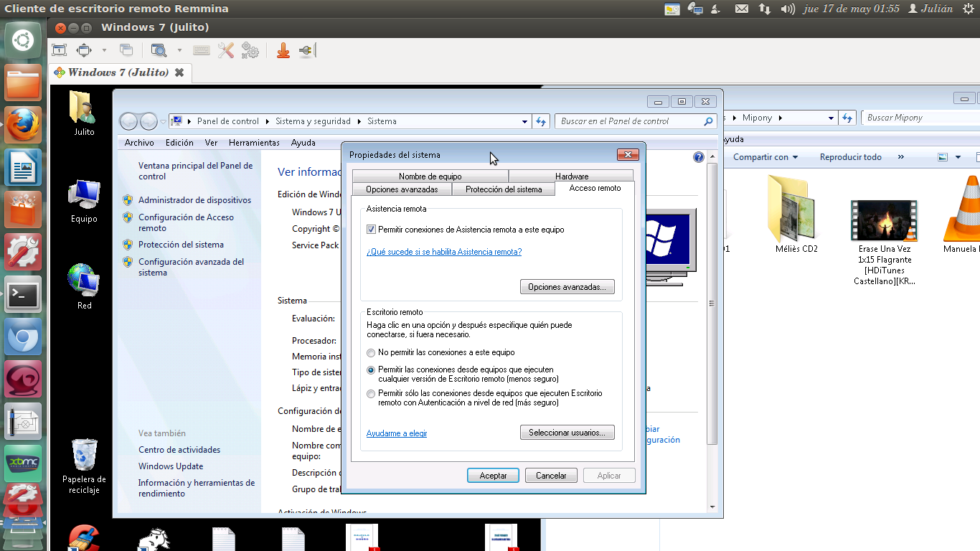Expand Mipony address bar history dropdown
980x551 pixels.
(x=831, y=118)
